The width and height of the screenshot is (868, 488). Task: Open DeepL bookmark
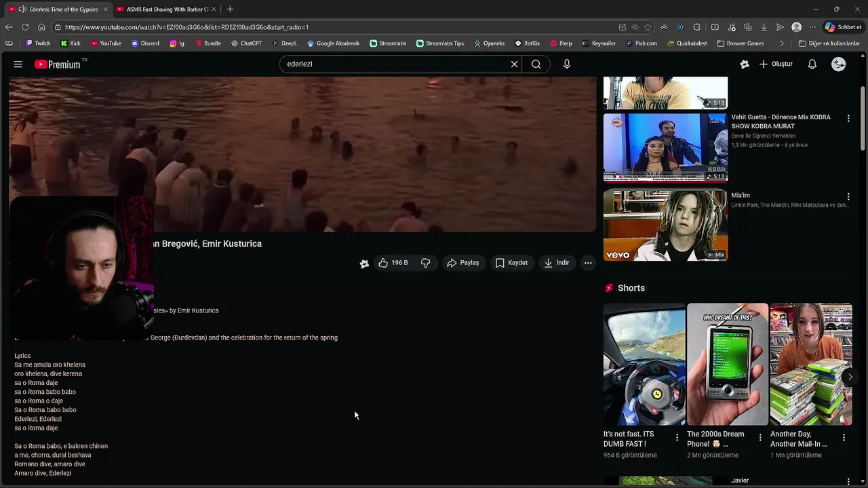pyautogui.click(x=285, y=43)
